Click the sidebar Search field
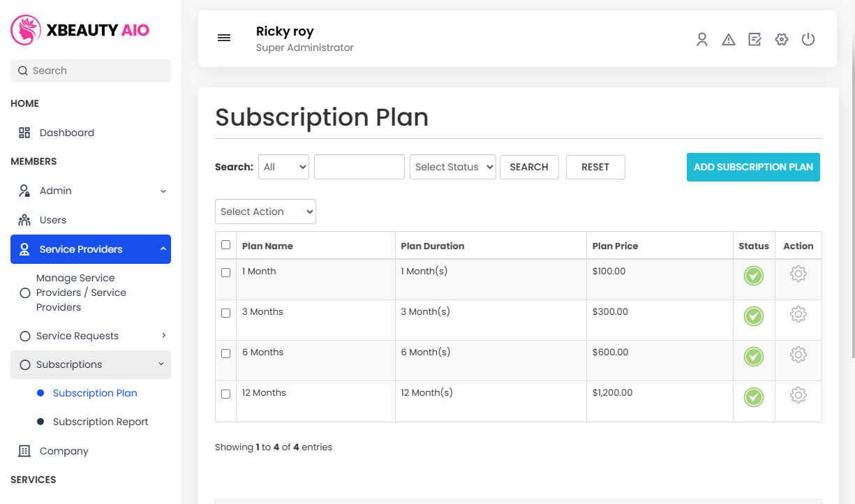 [90, 71]
